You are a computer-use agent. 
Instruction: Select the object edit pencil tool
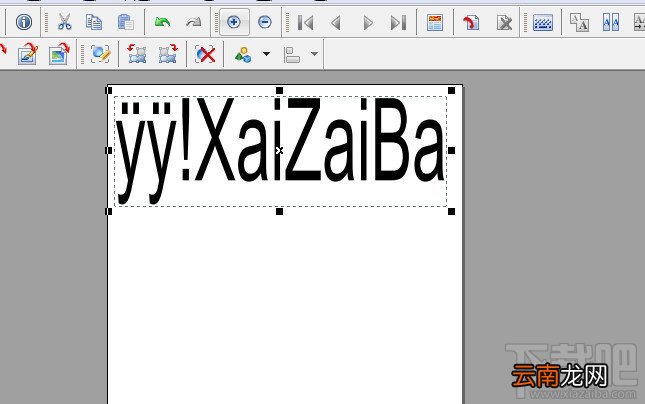point(100,54)
